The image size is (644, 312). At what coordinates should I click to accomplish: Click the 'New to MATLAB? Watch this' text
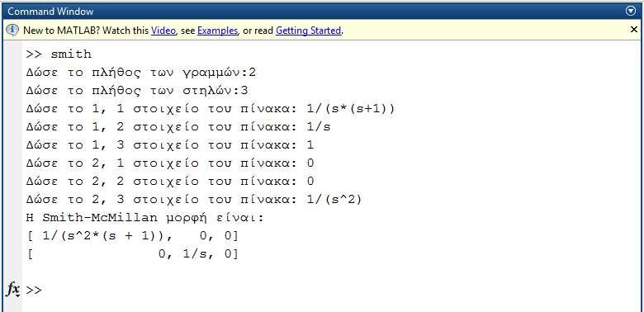(x=86, y=31)
